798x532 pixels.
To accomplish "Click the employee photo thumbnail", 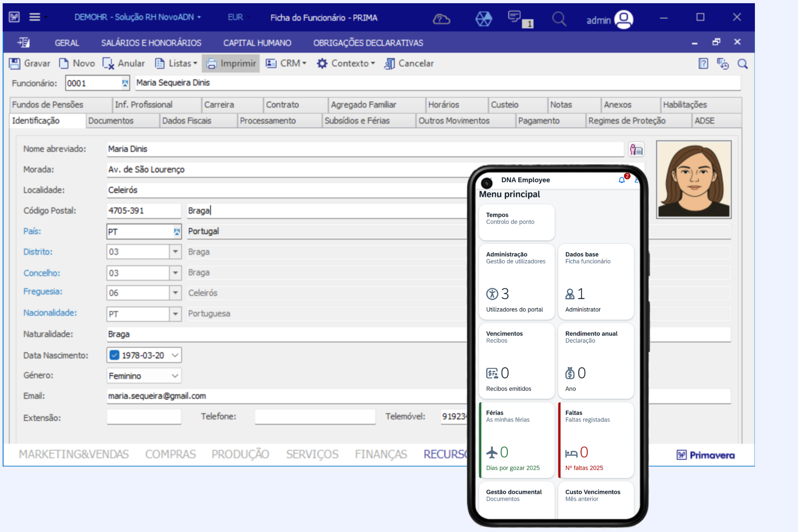I will (694, 179).
